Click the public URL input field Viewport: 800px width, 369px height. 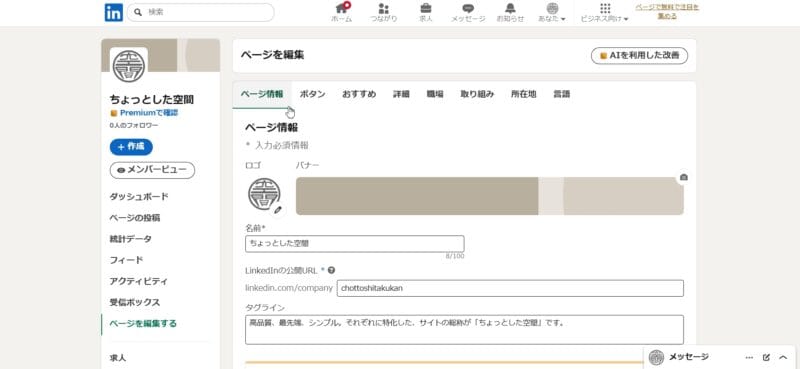(x=510, y=288)
